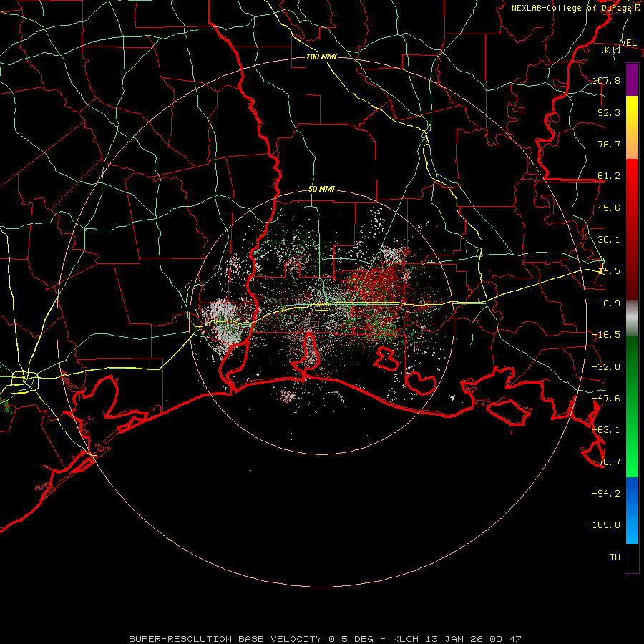
Task: Click the 45.6 value on the velocity scale
Action: click(x=609, y=208)
